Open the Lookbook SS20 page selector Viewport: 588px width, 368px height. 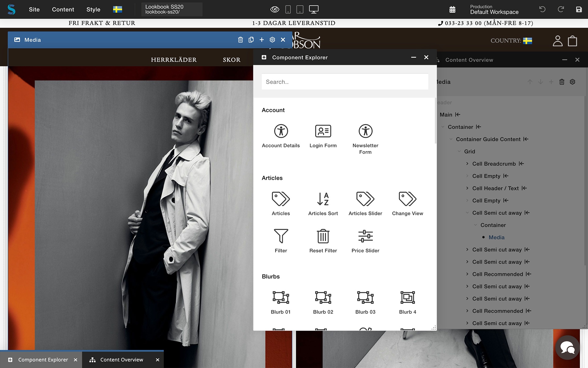(172, 9)
